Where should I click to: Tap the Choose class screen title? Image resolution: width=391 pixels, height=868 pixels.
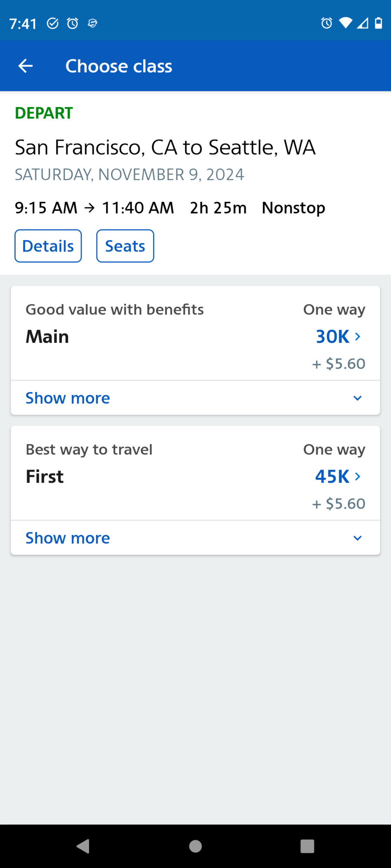click(x=119, y=66)
